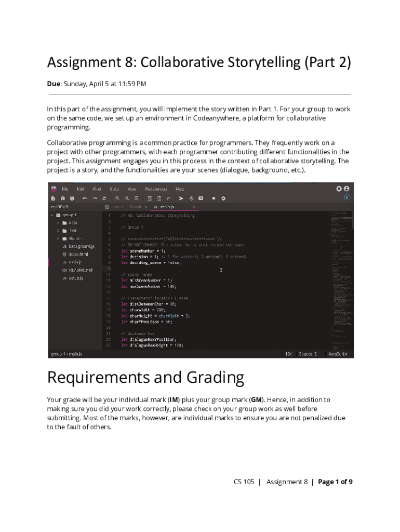
Task: Click the Redo arrow icon
Action: tap(95, 198)
